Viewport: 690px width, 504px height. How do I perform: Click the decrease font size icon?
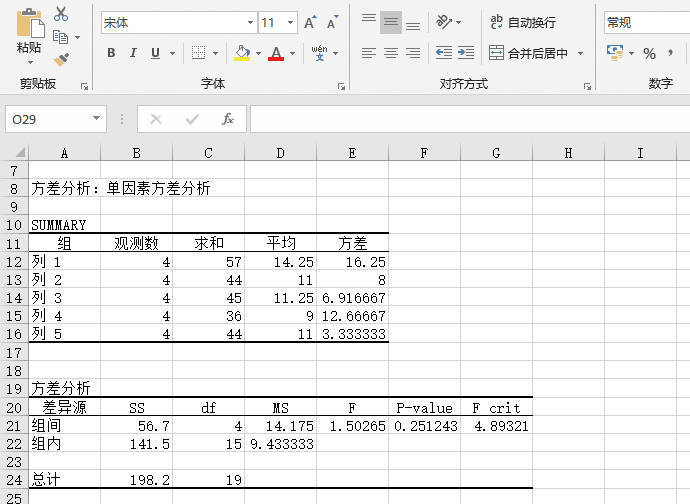333,22
